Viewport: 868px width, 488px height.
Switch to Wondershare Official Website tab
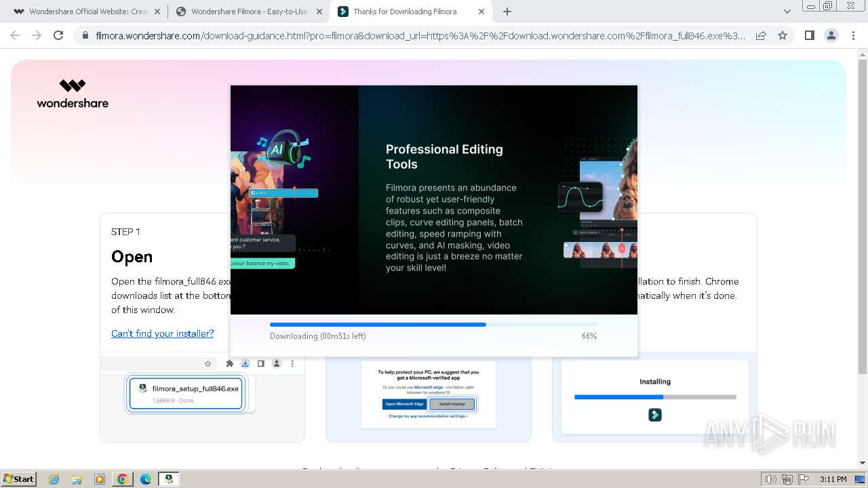(80, 12)
